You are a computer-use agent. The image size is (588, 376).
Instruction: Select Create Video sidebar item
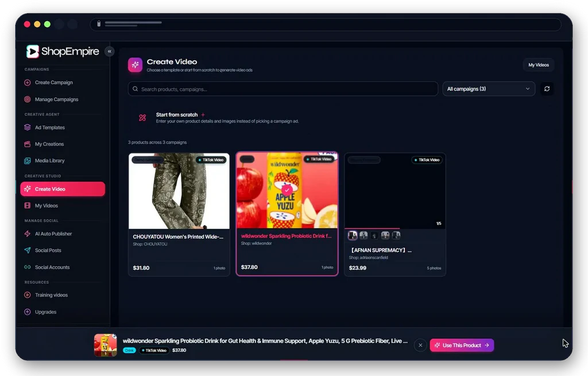[63, 189]
